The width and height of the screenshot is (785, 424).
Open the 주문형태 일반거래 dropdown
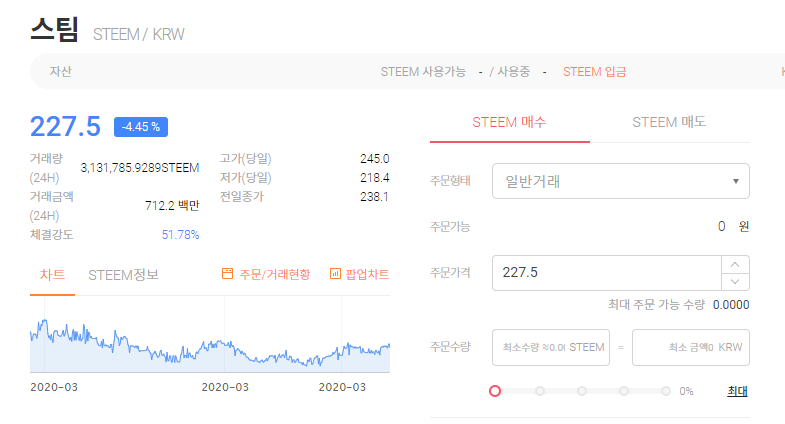[x=620, y=181]
